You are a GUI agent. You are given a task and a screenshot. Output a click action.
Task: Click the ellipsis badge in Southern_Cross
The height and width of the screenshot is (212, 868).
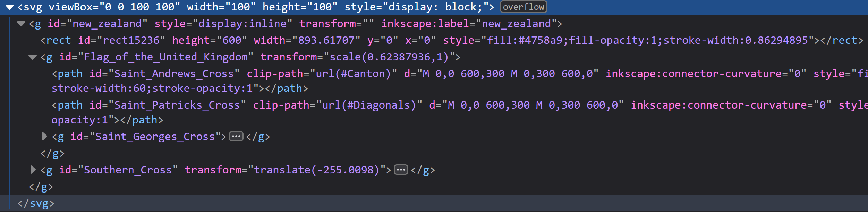pos(401,170)
